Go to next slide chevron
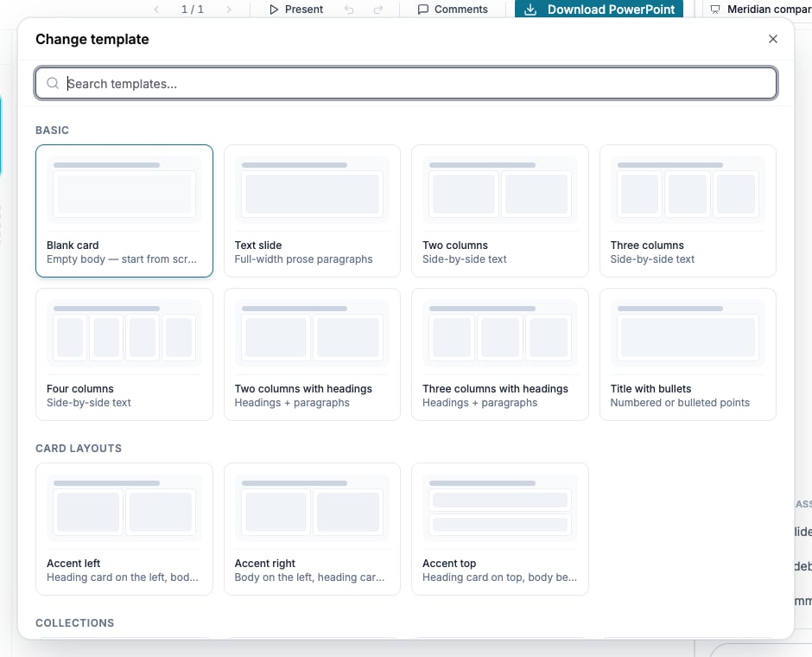 tap(228, 10)
